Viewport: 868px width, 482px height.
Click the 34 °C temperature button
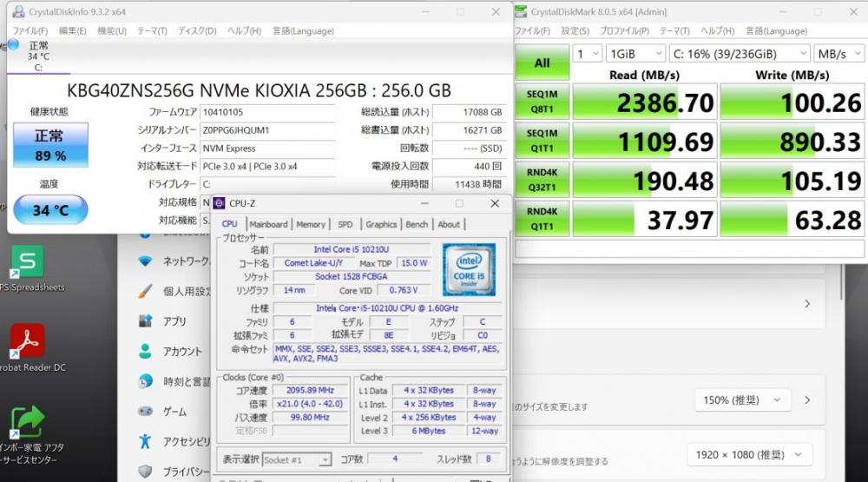pyautogui.click(x=50, y=210)
